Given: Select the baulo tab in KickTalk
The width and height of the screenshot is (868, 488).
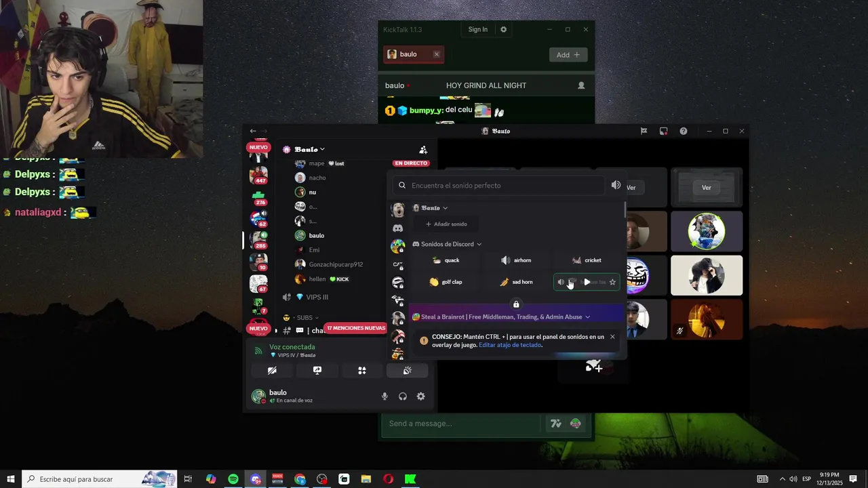Looking at the screenshot, I should coord(414,54).
